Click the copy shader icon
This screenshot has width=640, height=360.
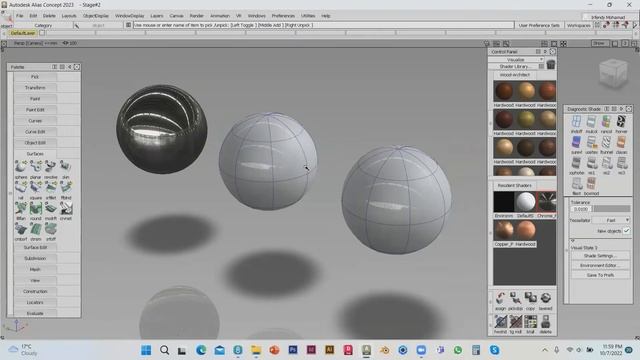point(530,298)
